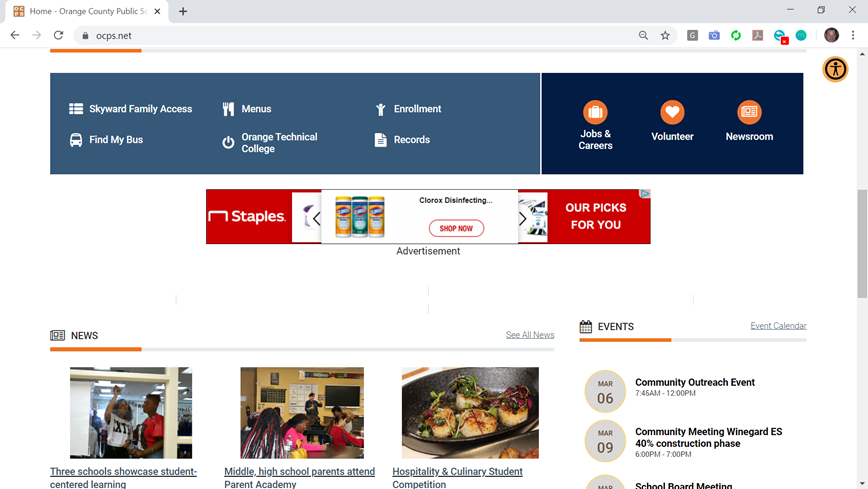Click the Menus fork-and-knife icon
Image resolution: width=868 pixels, height=489 pixels.
[x=228, y=109]
